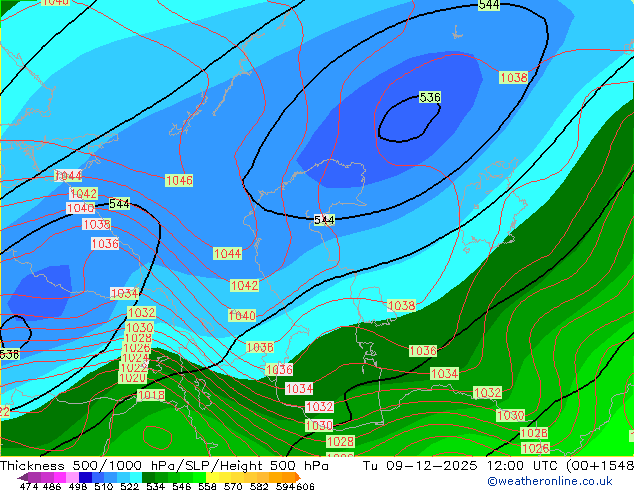Click the '1018' isobar label
634x490 pixels.
151,395
